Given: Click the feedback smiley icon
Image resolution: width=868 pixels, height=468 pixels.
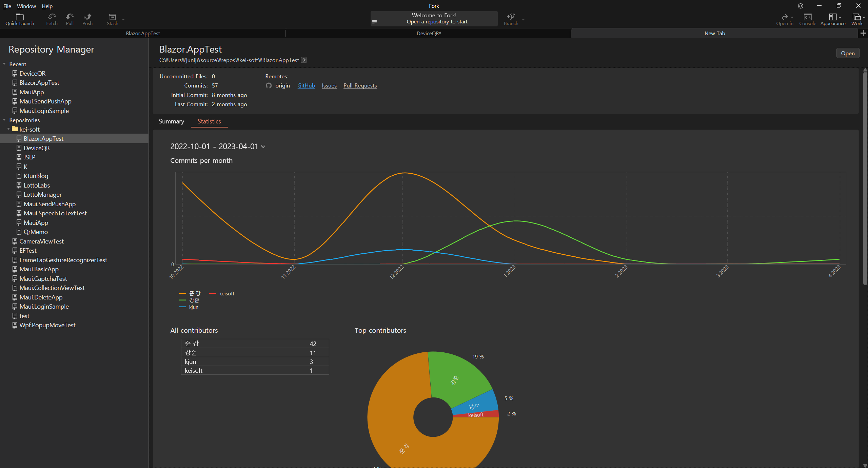Looking at the screenshot, I should tap(801, 6).
